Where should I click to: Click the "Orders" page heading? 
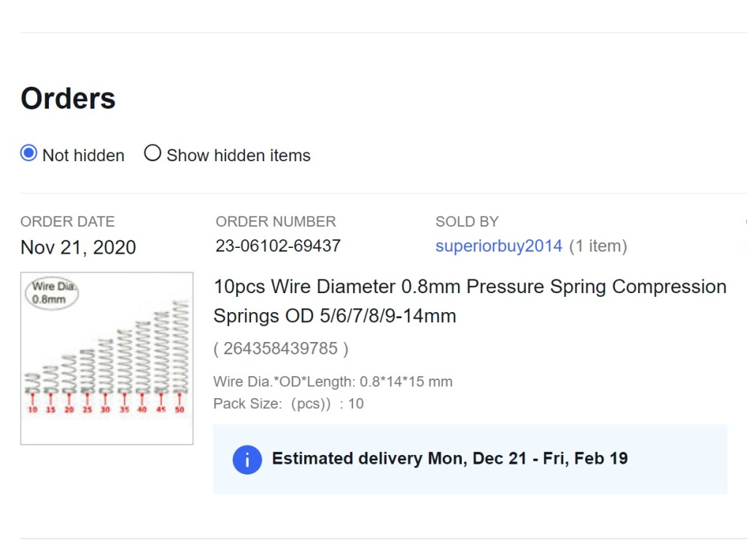pyautogui.click(x=68, y=98)
